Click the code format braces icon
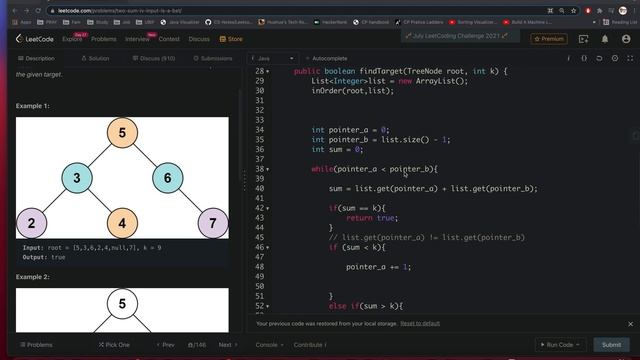 pyautogui.click(x=584, y=58)
